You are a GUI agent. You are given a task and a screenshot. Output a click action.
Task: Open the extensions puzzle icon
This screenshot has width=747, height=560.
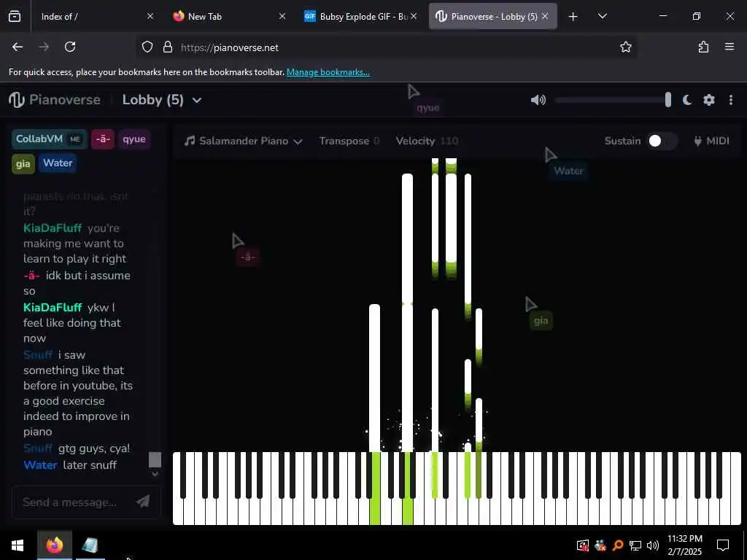pos(703,47)
